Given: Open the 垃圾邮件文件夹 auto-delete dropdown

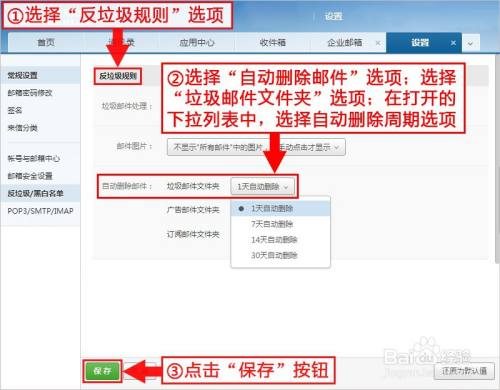Looking at the screenshot, I should tap(262, 186).
